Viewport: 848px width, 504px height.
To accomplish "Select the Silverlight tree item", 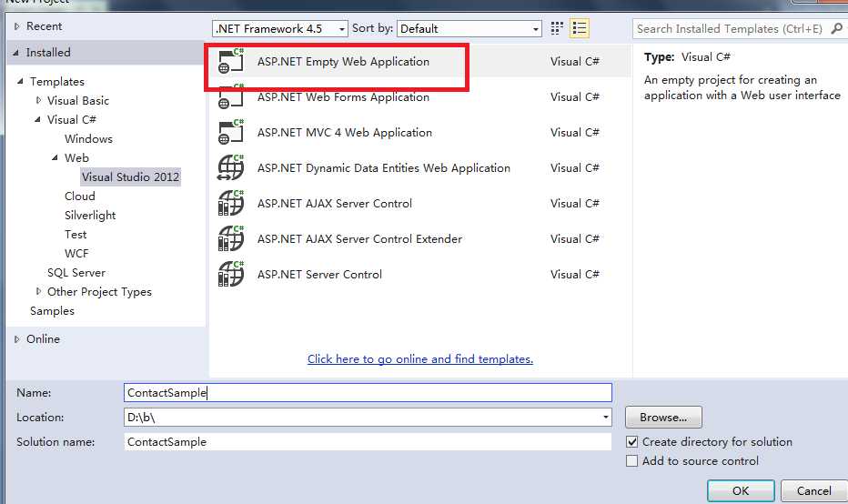I will point(90,216).
